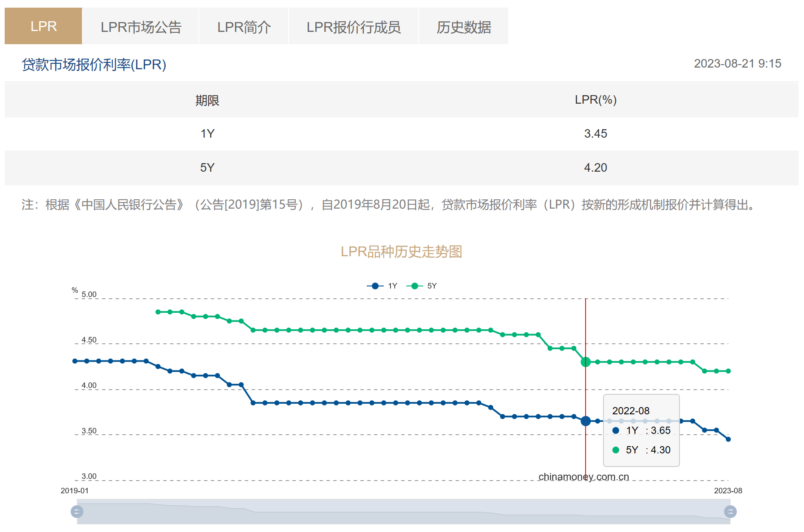
Task: Grab the right zoom slider handle
Action: [x=730, y=512]
